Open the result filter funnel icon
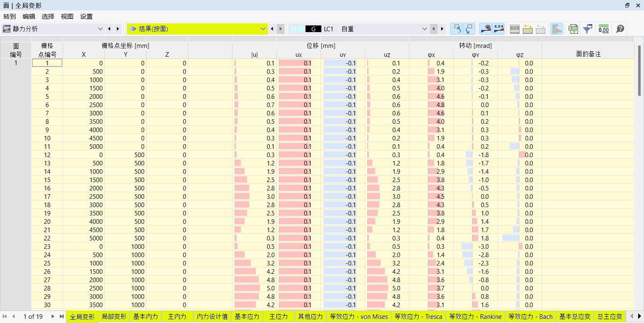This screenshot has height=323, width=644. tap(588, 29)
